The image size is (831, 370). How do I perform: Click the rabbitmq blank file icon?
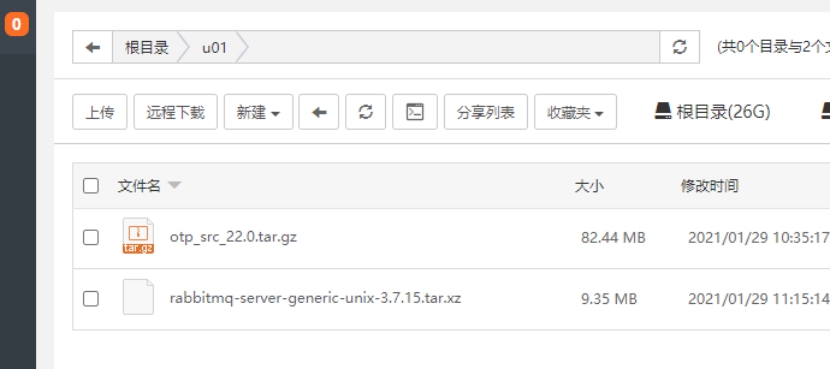tap(138, 297)
